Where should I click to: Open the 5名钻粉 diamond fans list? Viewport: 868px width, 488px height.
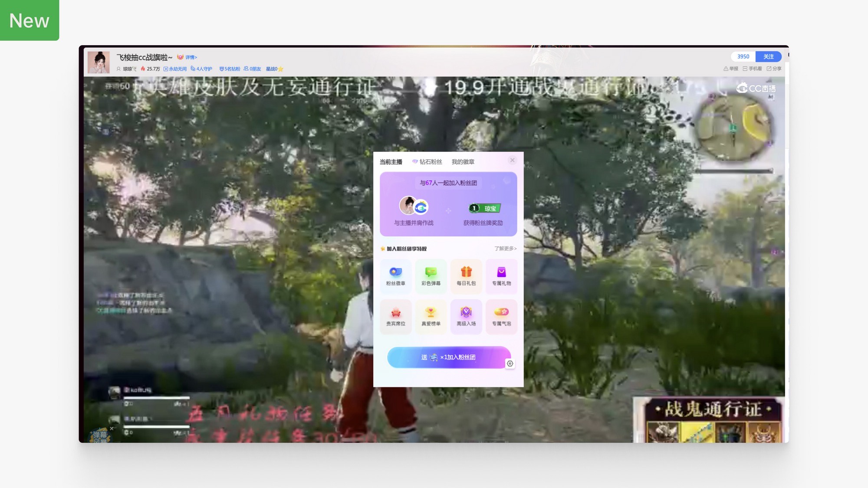coord(230,69)
